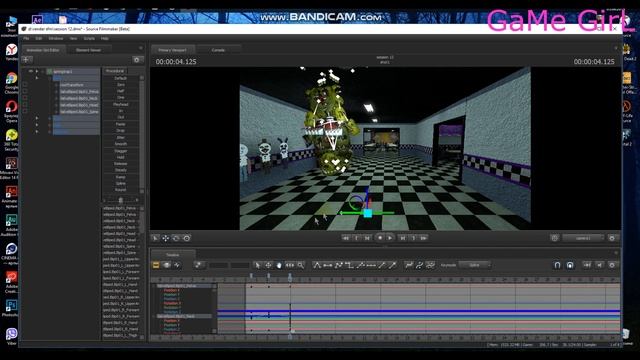Switch to the Graph Editor icon
This screenshot has height=360, width=640.
click(x=177, y=265)
